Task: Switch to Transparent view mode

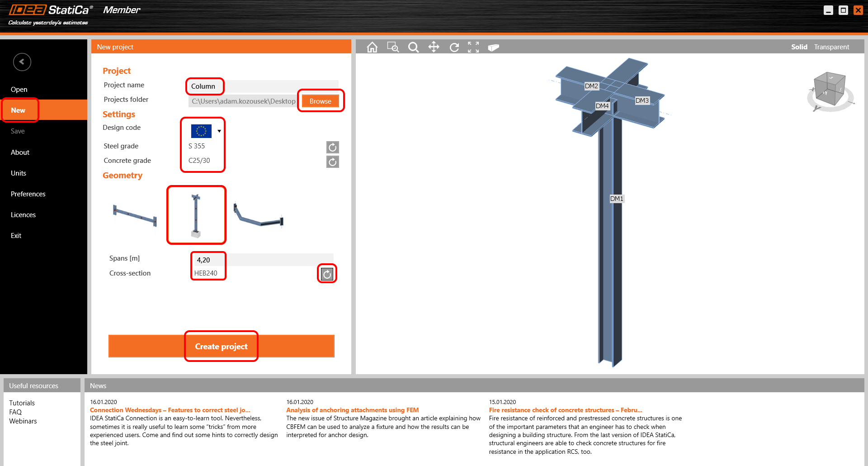Action: 831,47
